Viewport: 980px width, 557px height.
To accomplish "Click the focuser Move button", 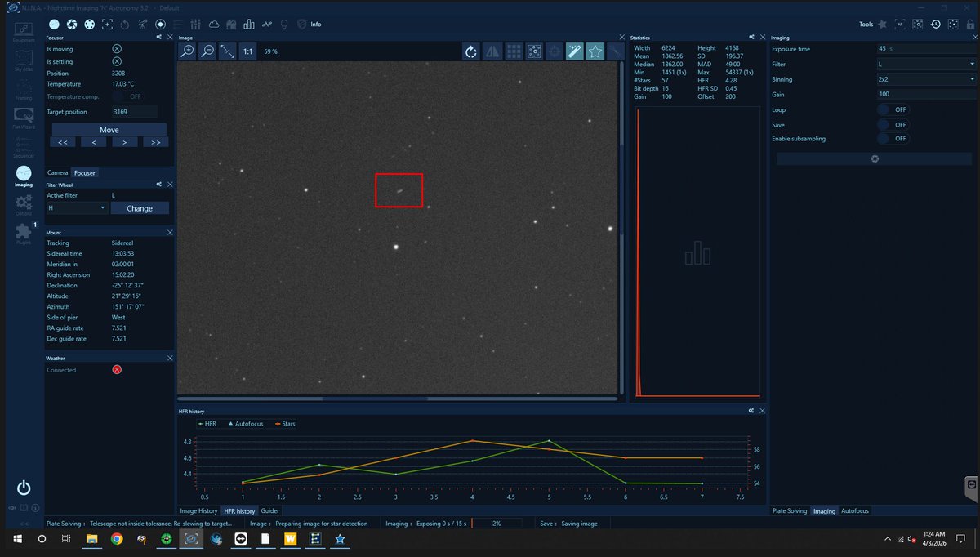I will [x=109, y=130].
